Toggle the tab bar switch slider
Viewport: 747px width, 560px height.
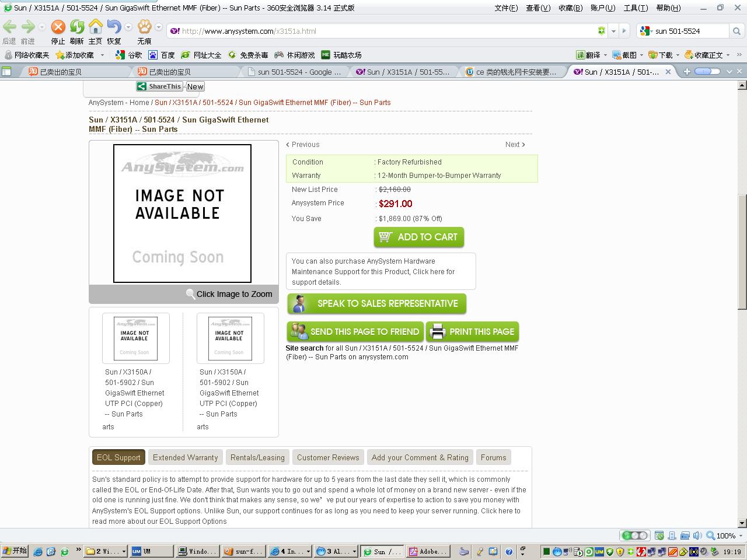(707, 71)
